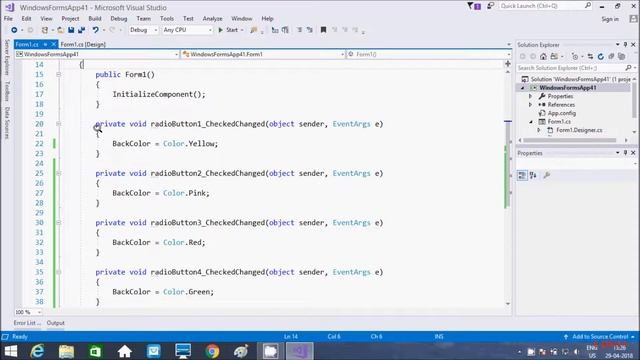
Task: Click the Undo toolbar icon
Action: click(95, 30)
